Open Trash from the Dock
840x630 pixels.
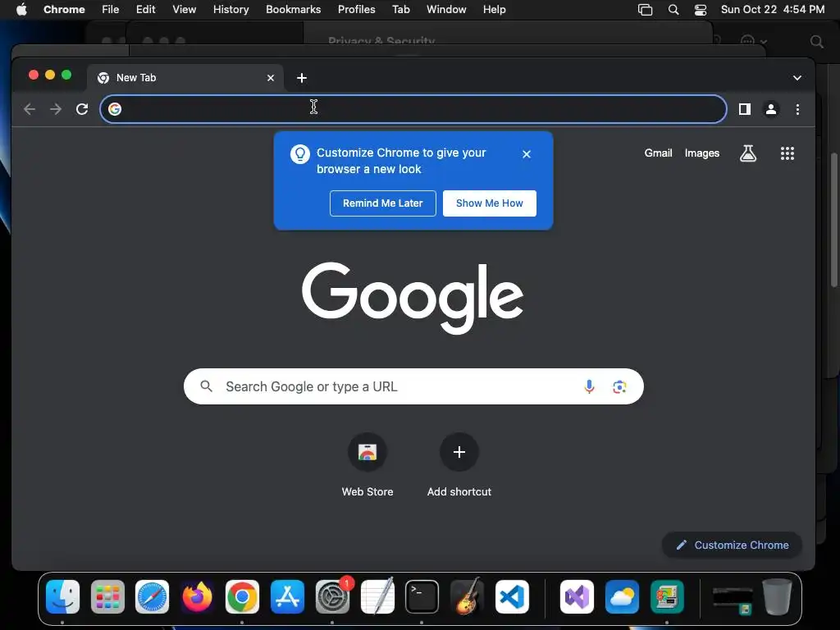click(x=778, y=597)
